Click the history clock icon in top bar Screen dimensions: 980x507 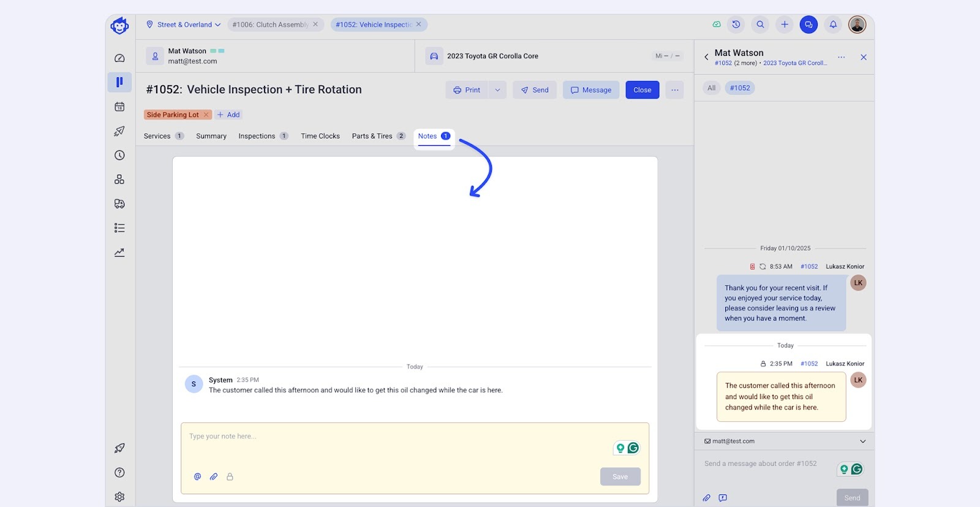coord(736,25)
